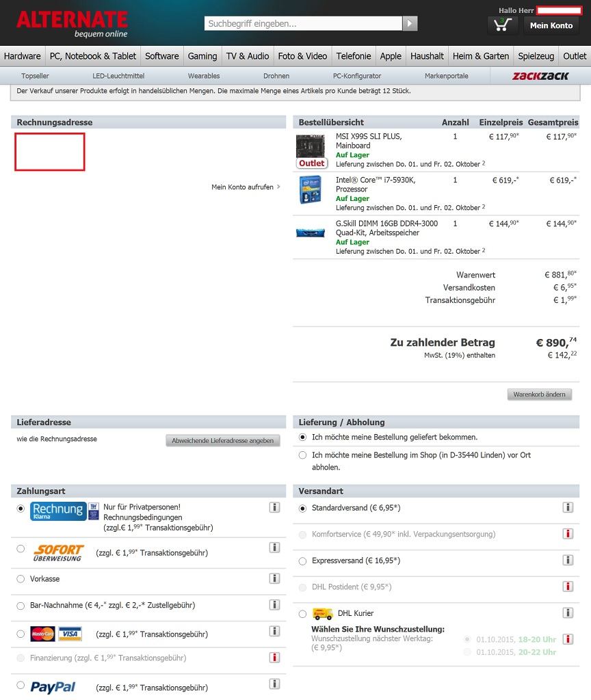Open the Foto & Video menu
The image size is (591, 700).
pos(302,56)
